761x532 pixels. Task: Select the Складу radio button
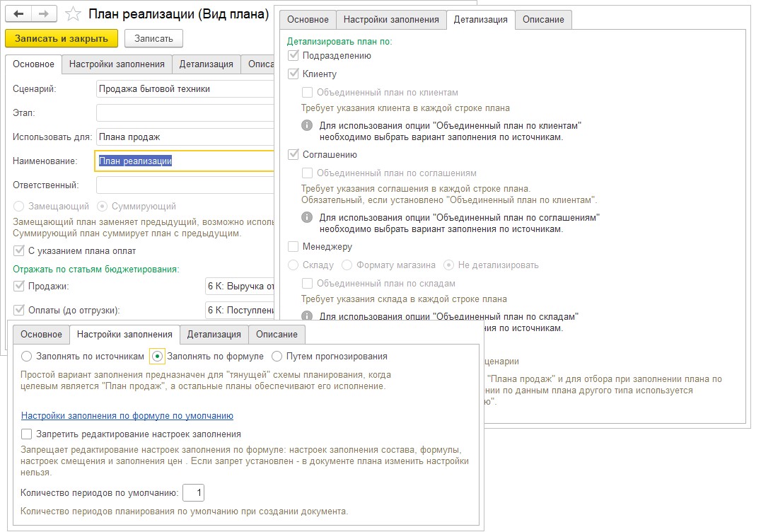coord(293,265)
